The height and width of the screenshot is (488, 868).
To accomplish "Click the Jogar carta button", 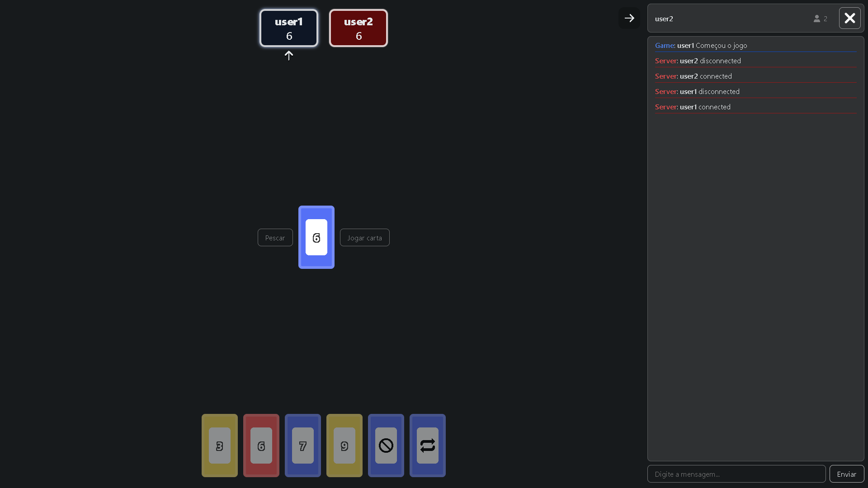I will pos(364,238).
